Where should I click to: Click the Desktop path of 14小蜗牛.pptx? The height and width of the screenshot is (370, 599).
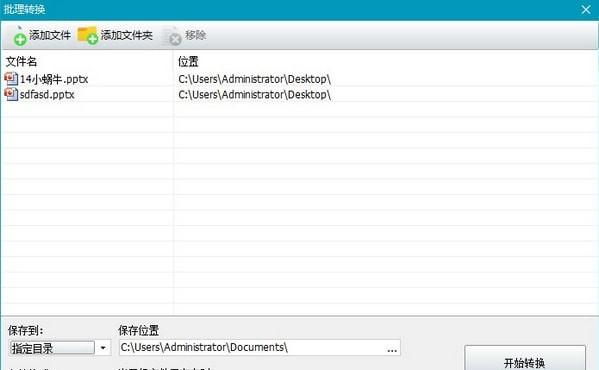pyautogui.click(x=254, y=79)
